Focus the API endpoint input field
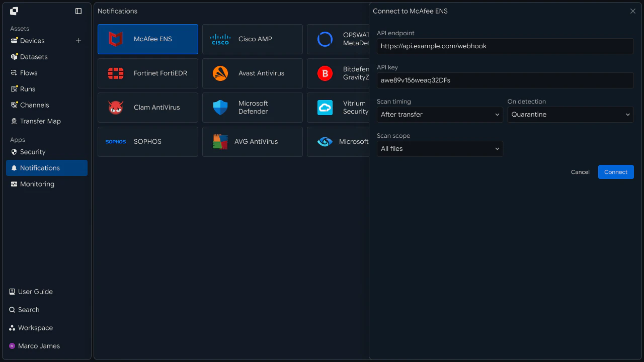Image resolution: width=644 pixels, height=362 pixels. (x=505, y=46)
